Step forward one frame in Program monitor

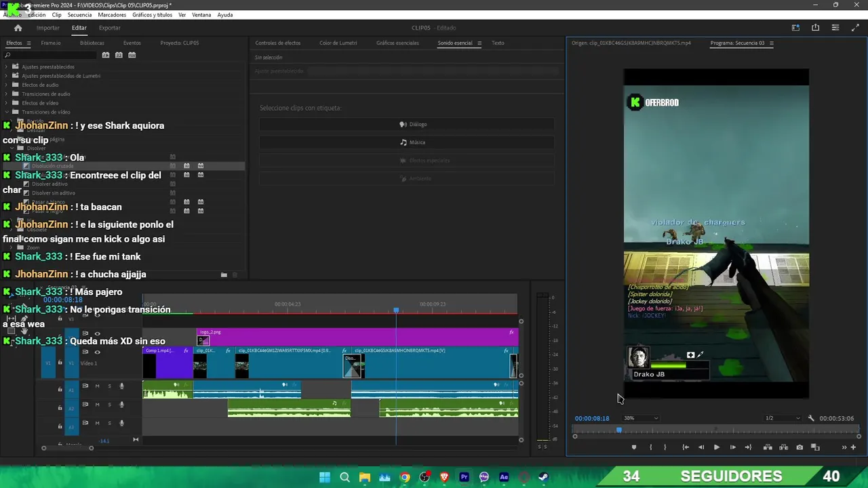[732, 447]
